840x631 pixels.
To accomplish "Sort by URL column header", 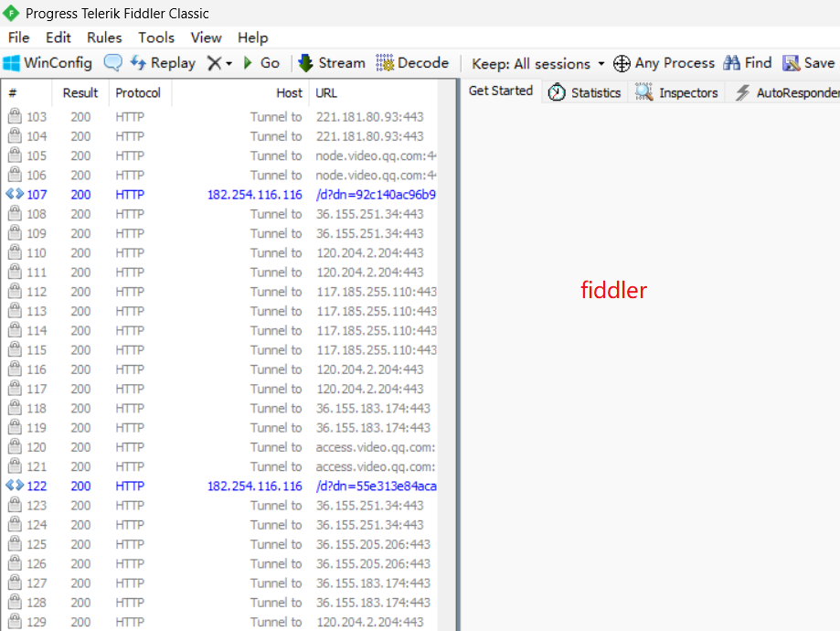I will pyautogui.click(x=374, y=92).
